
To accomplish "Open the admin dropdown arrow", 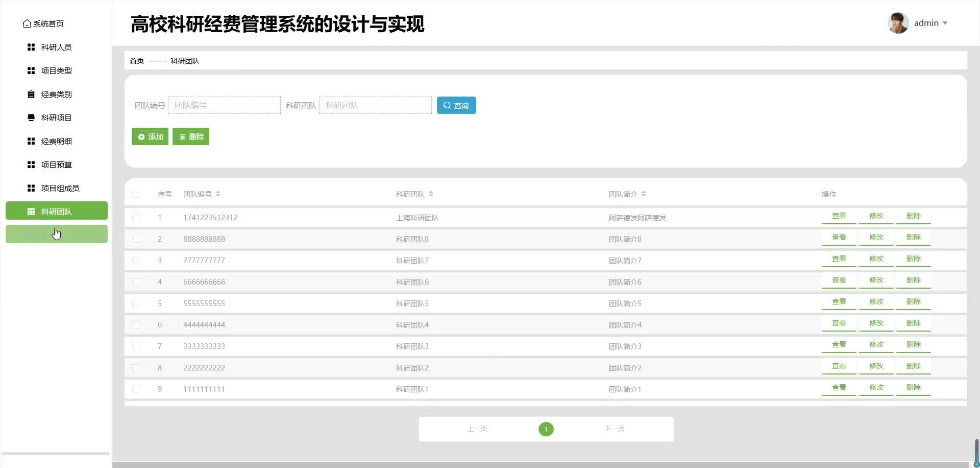I will [945, 24].
